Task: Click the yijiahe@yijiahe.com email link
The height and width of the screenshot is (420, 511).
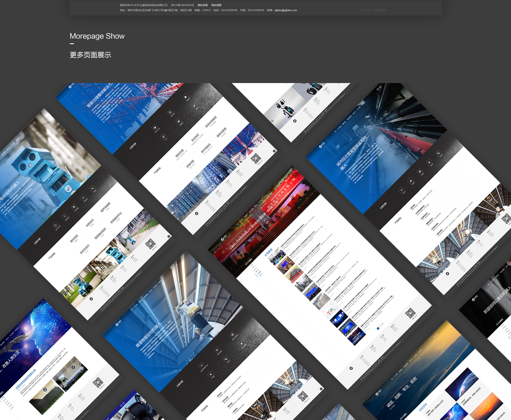Action: (x=286, y=10)
